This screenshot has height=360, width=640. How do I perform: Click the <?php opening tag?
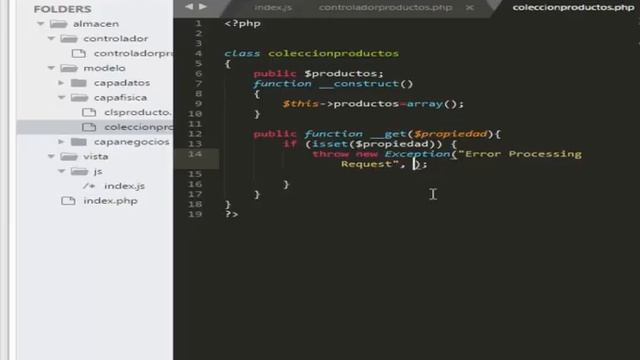click(x=242, y=23)
